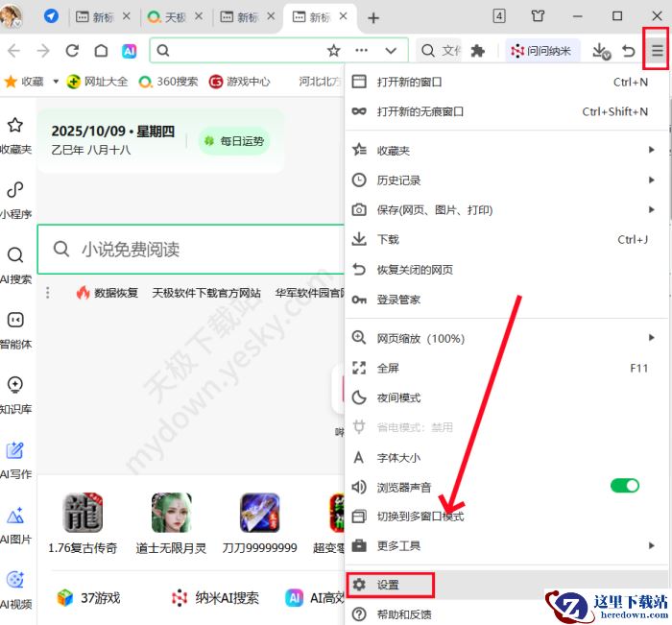Bookmark page with address bar star
The image size is (672, 625).
pyautogui.click(x=333, y=51)
